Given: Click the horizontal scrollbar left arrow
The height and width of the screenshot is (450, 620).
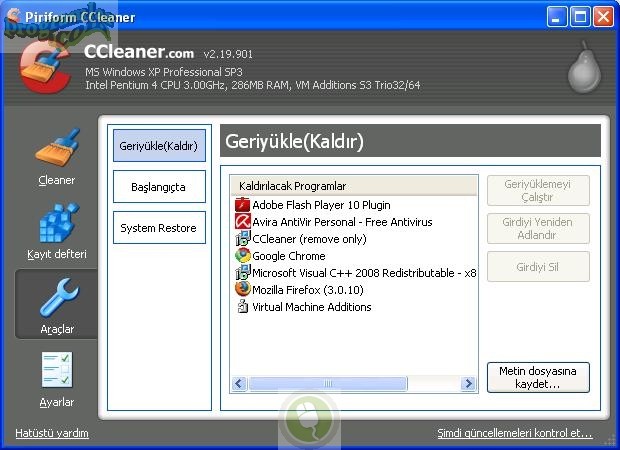Looking at the screenshot, I should coord(239,383).
